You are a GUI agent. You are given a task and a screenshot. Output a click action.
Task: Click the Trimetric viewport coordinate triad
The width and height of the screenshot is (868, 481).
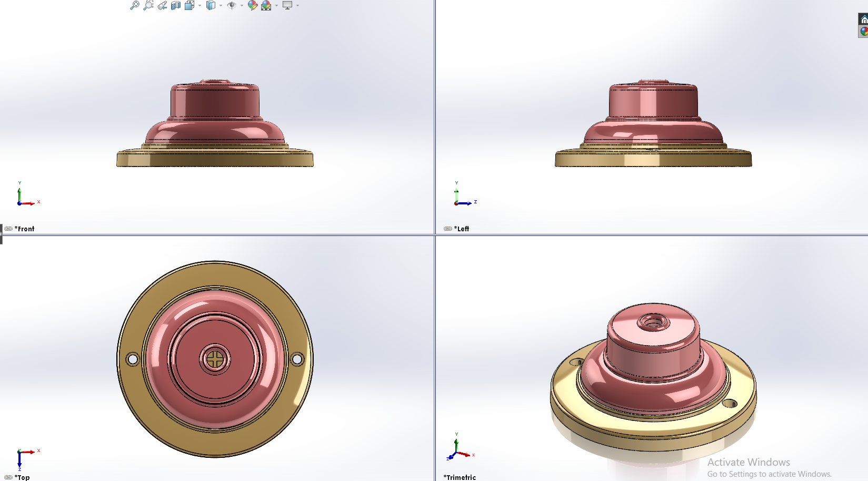(x=461, y=447)
